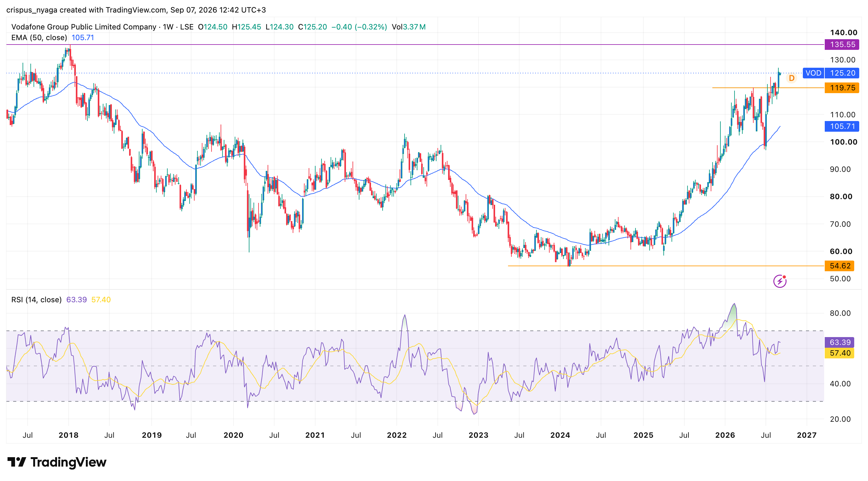868x481 pixels.
Task: Select the Vodafone Group Public Limited Company title
Action: [x=84, y=27]
